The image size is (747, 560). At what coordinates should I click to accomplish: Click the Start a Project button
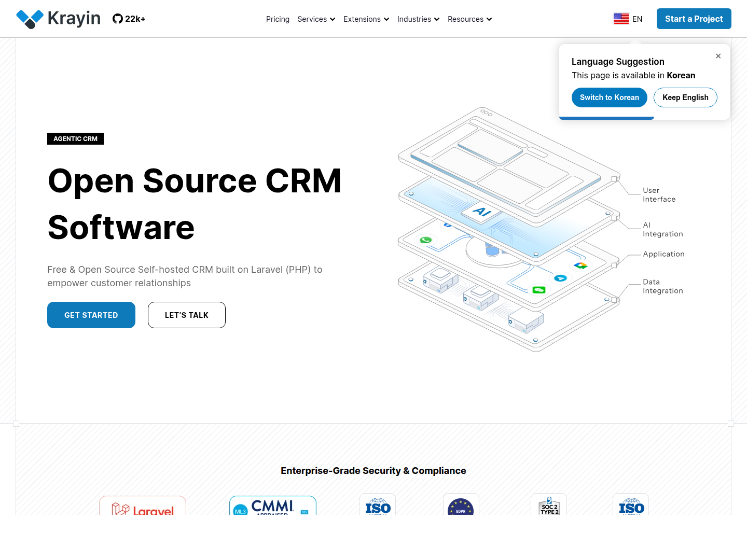coord(694,19)
